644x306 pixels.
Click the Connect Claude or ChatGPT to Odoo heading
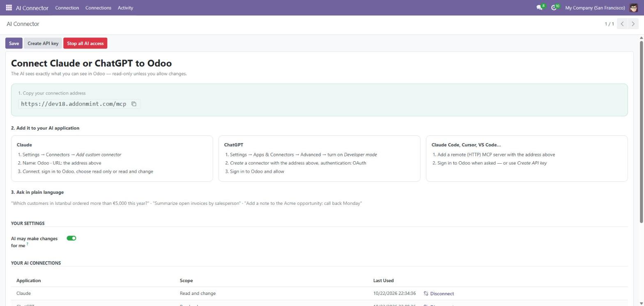click(91, 63)
